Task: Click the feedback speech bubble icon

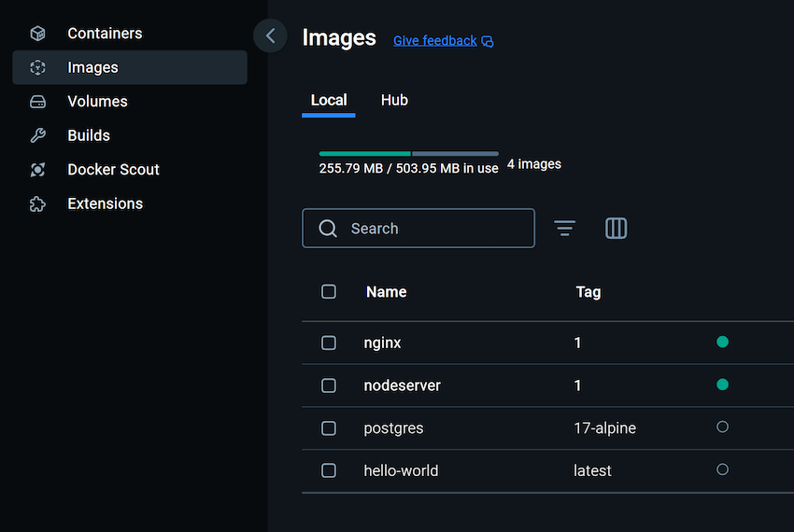Action: [487, 41]
